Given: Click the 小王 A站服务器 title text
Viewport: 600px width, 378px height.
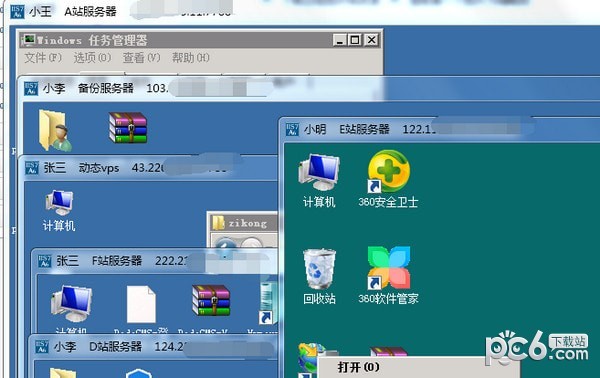Looking at the screenshot, I should (x=73, y=11).
